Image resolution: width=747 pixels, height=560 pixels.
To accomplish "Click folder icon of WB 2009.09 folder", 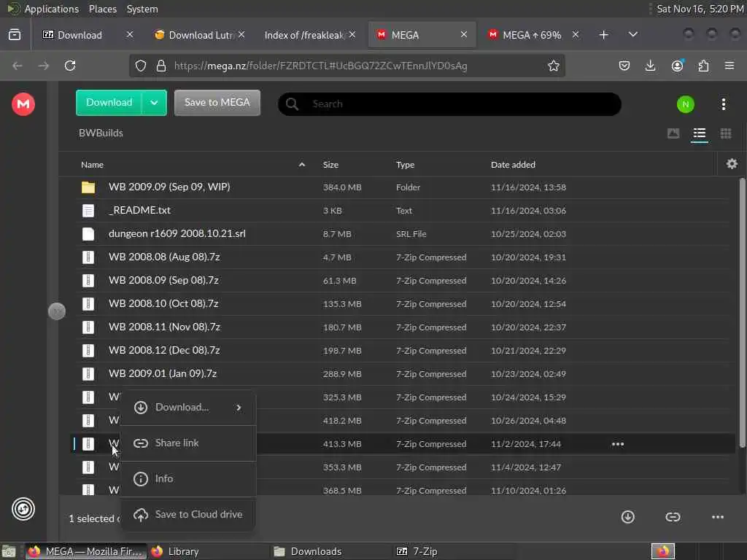I will tap(88, 187).
